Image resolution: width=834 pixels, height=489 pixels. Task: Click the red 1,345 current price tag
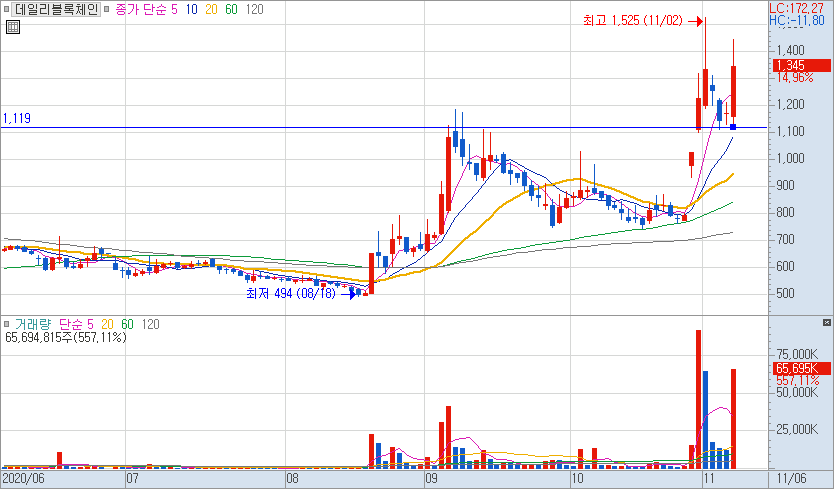(x=802, y=65)
